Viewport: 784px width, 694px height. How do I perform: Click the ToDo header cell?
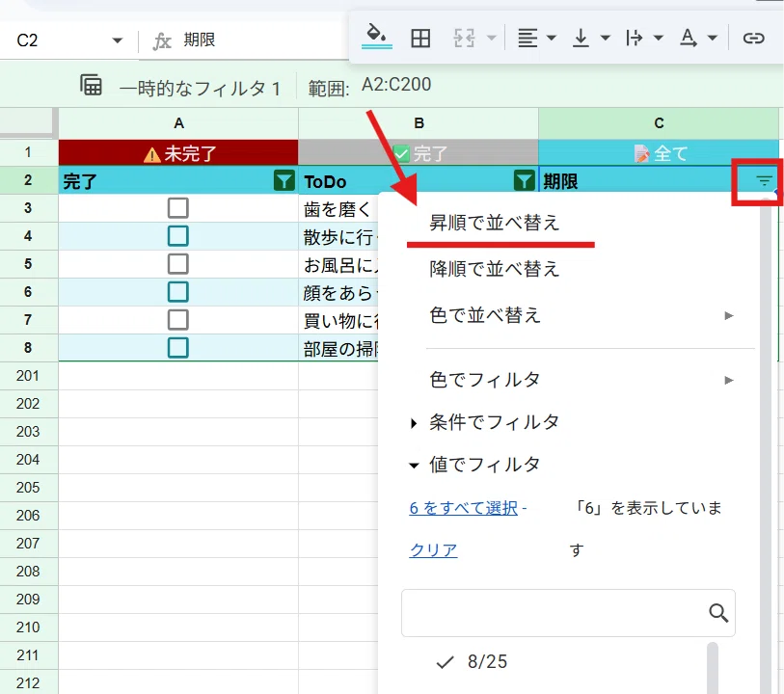coord(419,180)
